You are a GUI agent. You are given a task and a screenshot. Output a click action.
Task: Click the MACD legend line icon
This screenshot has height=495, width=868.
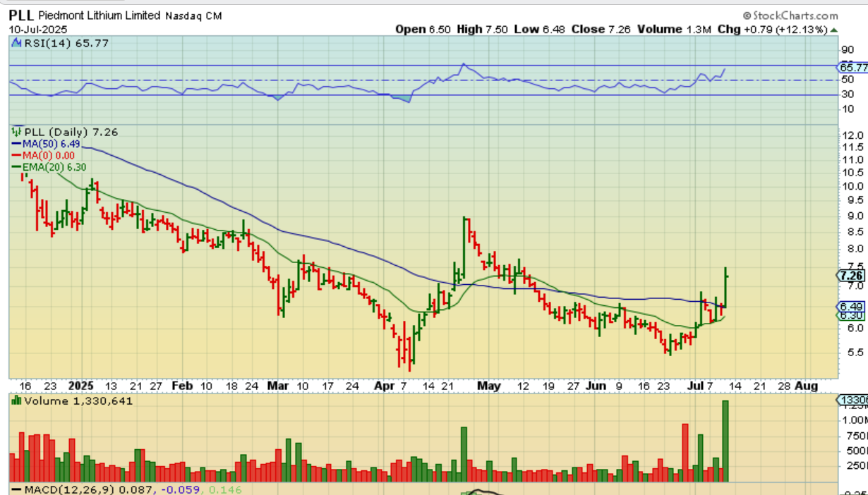(x=17, y=489)
